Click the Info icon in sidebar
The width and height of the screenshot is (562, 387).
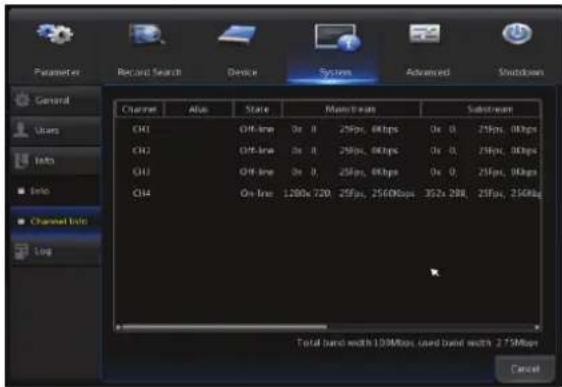[x=22, y=160]
